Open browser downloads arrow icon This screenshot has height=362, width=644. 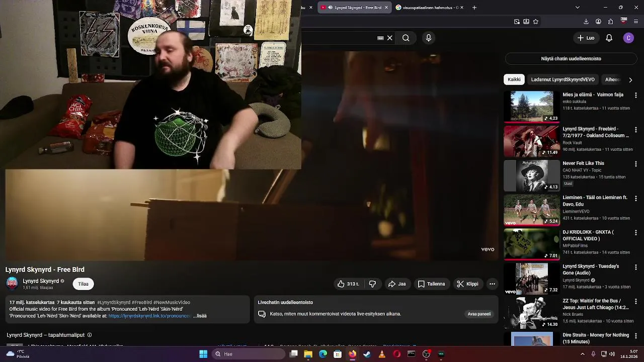click(586, 22)
